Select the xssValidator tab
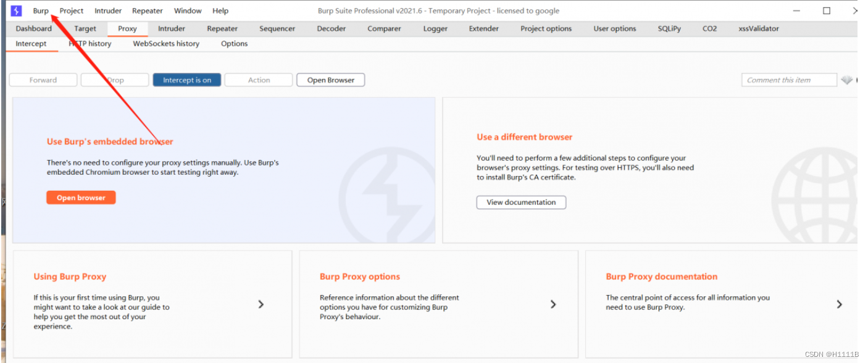868x363 pixels. click(x=759, y=28)
